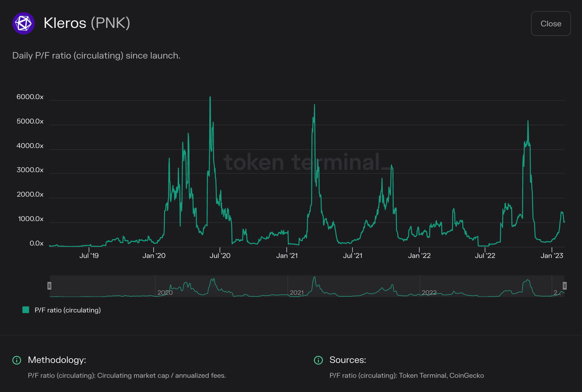Click the 0.0x y-axis label
582x392 pixels.
point(37,243)
